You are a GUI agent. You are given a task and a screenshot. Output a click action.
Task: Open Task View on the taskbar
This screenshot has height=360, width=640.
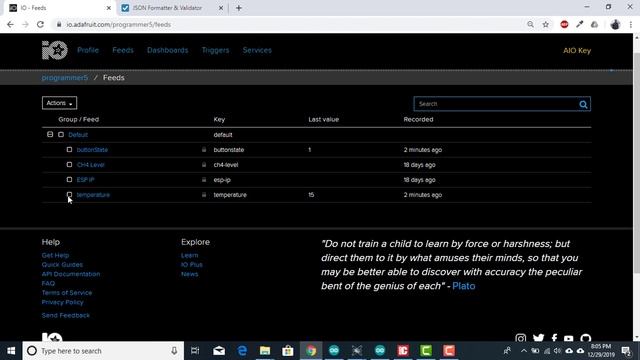195,351
